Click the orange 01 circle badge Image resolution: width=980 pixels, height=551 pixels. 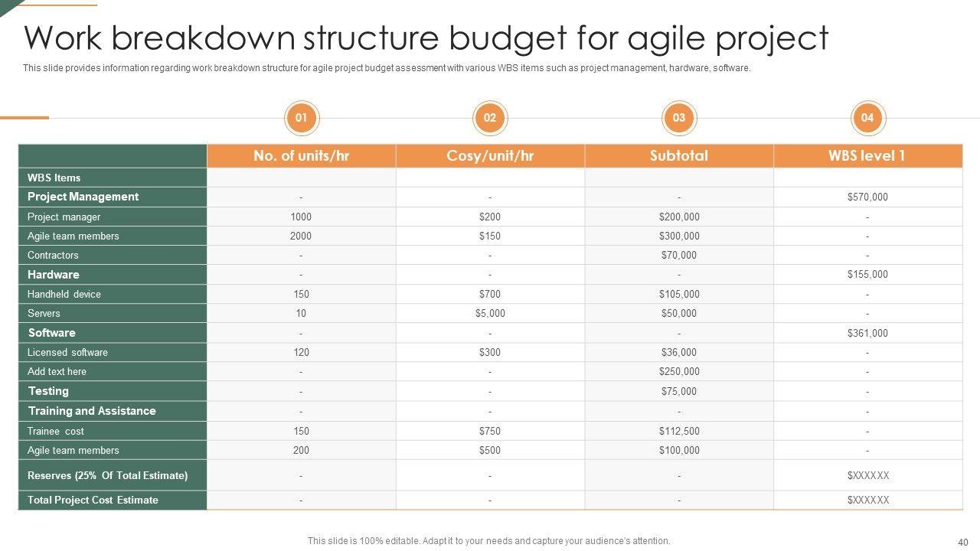click(x=301, y=118)
